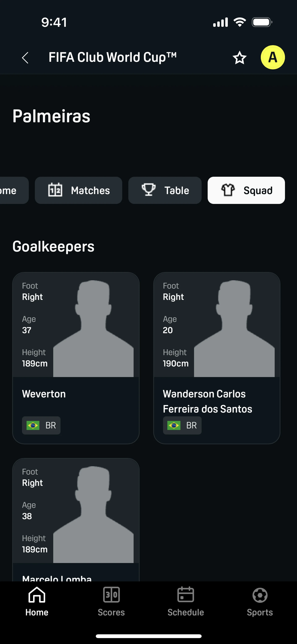
Task: Tap the Palmeiras team title
Action: coord(52,116)
